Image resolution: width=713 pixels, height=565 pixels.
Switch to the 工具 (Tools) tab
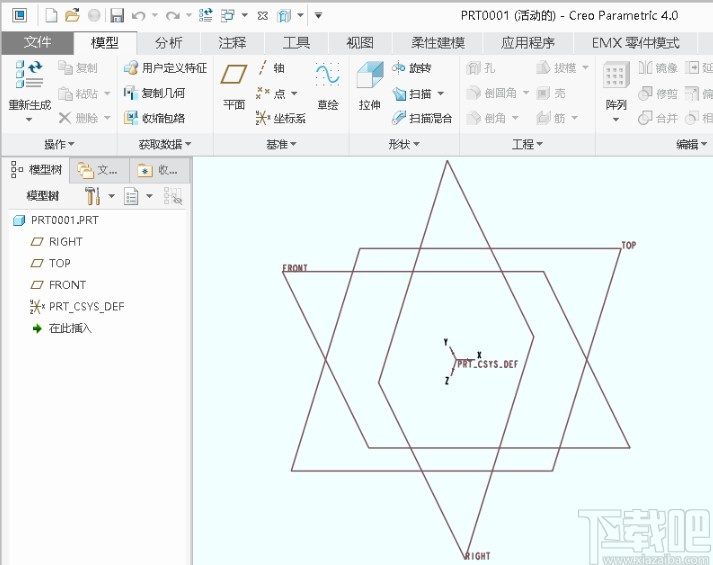296,43
